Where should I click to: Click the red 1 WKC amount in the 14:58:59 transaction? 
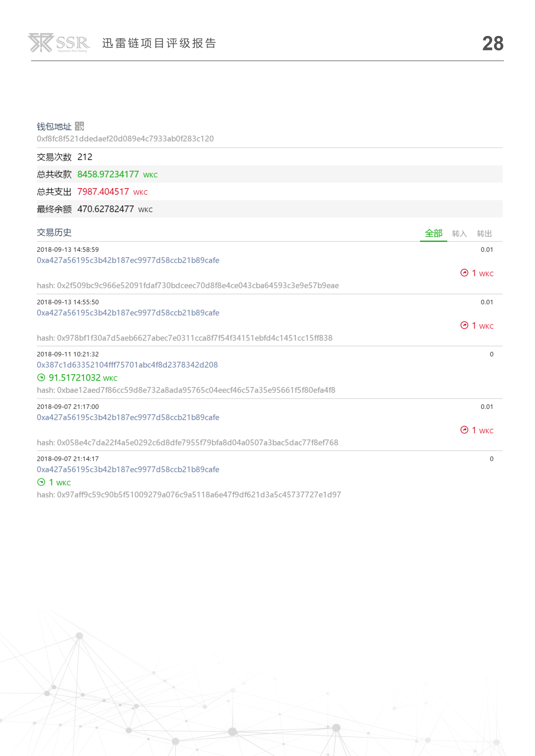[483, 273]
